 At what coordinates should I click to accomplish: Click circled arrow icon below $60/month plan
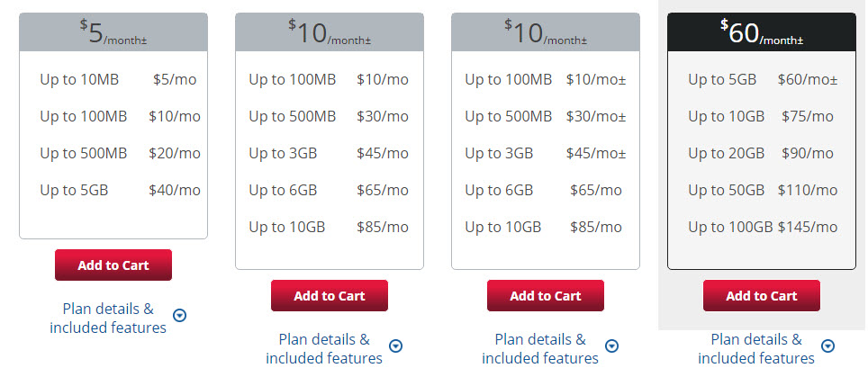tap(827, 346)
